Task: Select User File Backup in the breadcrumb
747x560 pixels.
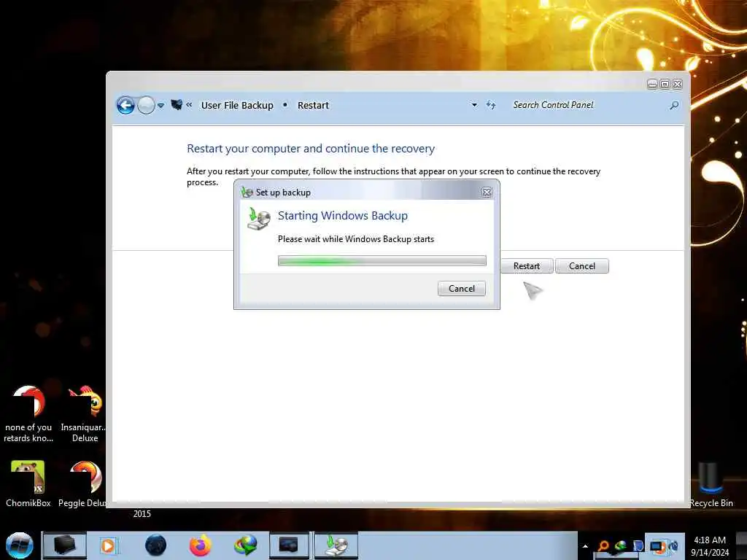Action: coord(237,105)
